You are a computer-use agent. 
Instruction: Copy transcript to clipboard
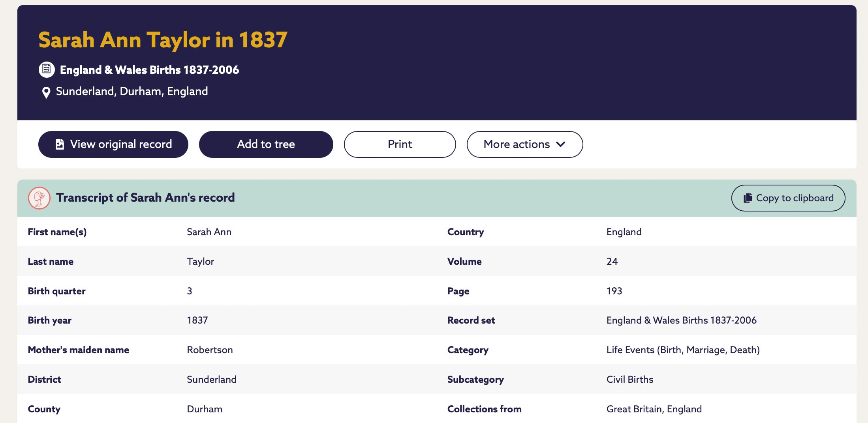click(x=788, y=198)
